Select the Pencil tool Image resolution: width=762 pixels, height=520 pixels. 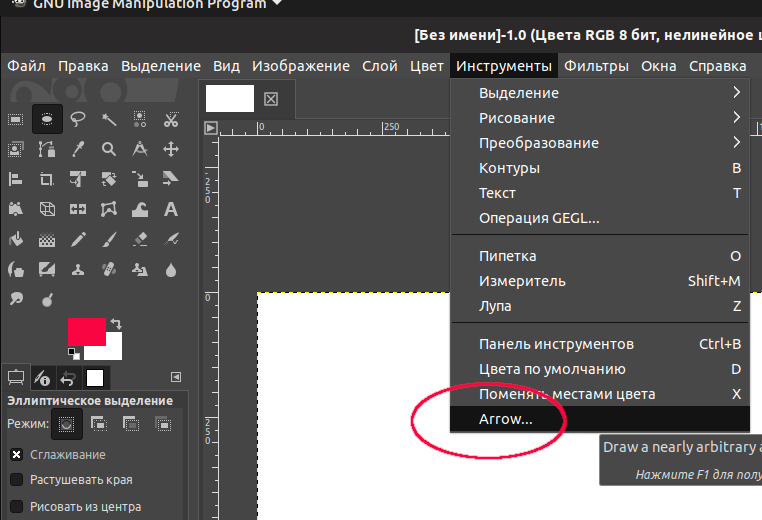[x=78, y=240]
